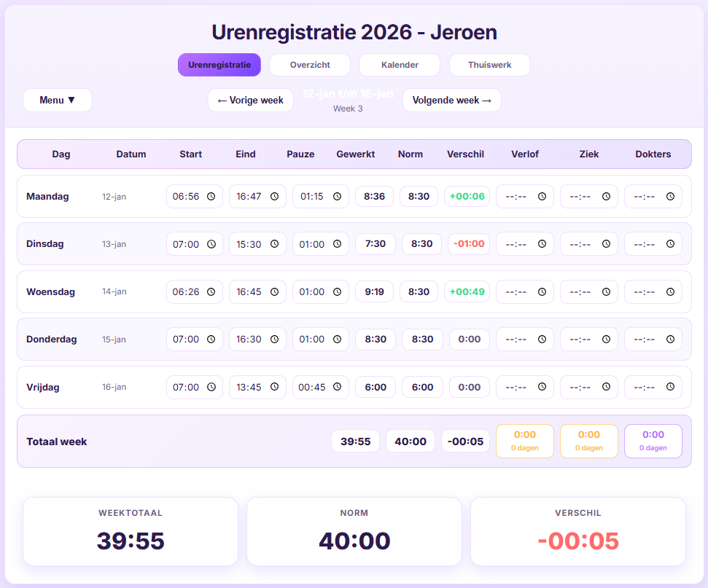Open the Donderdag pauze clock picker

(x=336, y=339)
